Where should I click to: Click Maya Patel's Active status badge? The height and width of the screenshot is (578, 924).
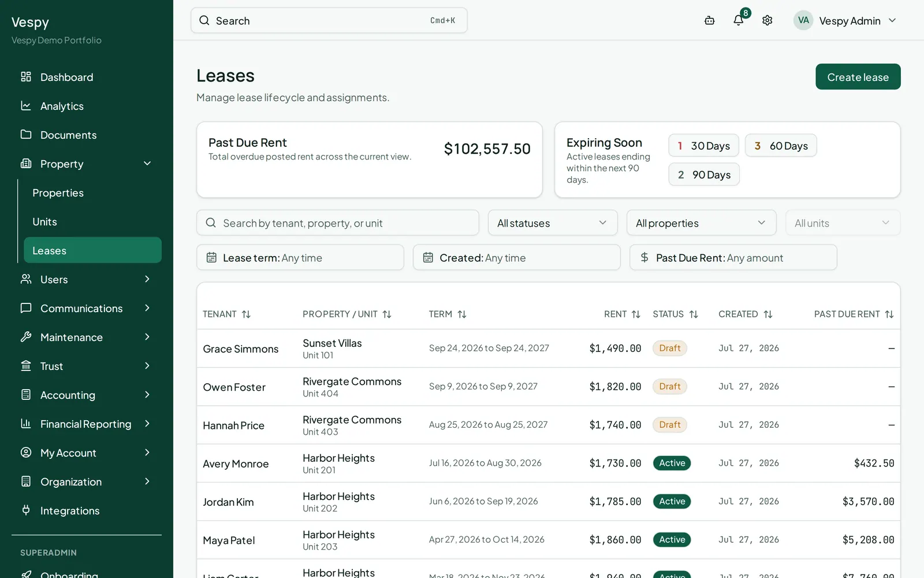(x=672, y=539)
